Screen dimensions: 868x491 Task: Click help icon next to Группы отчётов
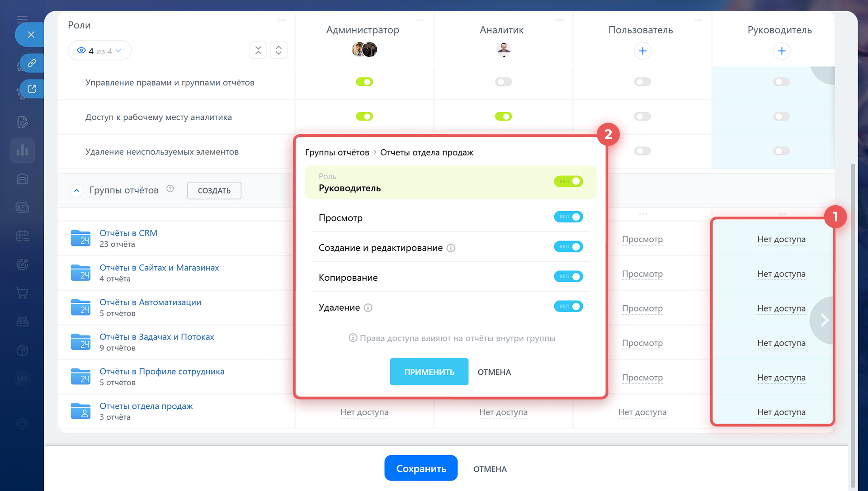[x=170, y=189]
